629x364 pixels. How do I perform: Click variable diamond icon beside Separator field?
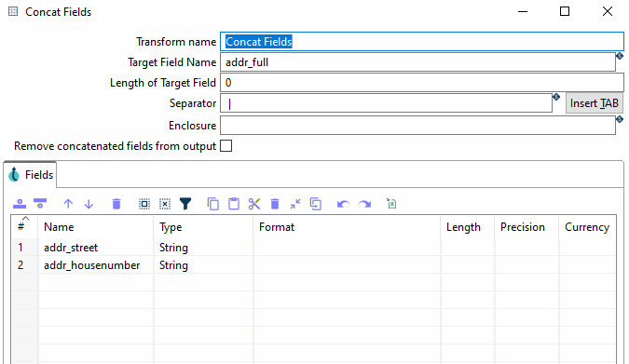(556, 97)
